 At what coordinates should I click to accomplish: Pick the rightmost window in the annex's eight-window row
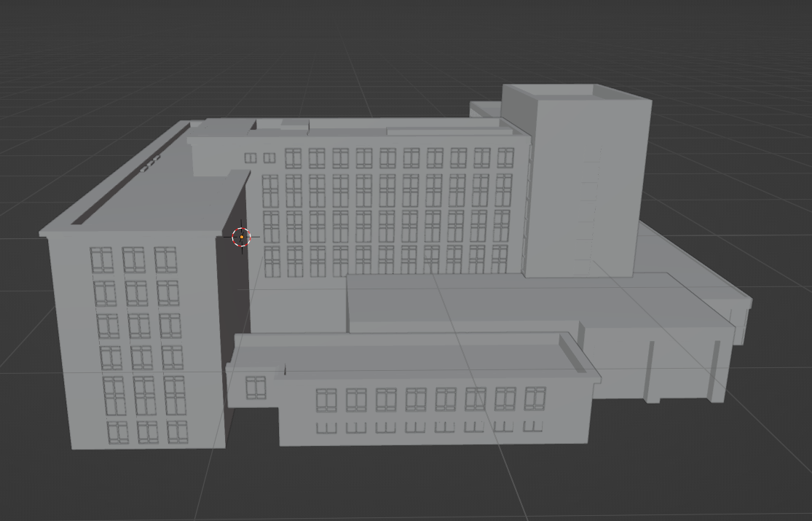click(535, 398)
